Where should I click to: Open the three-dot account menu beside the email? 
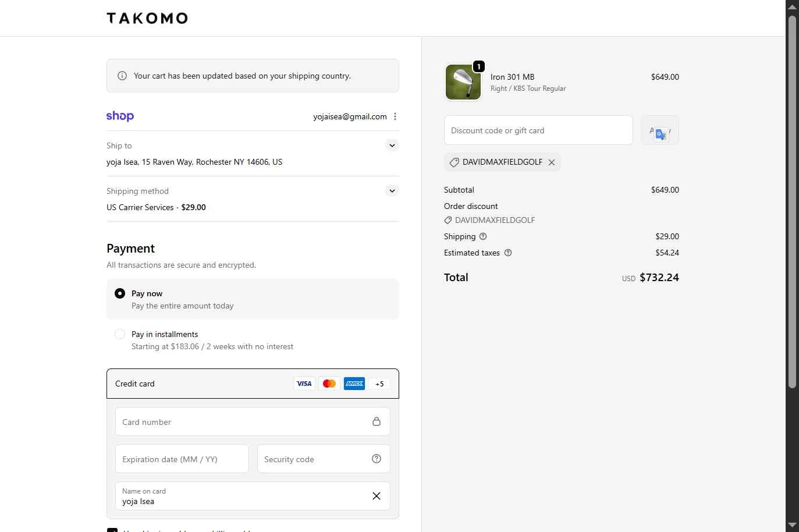[395, 116]
